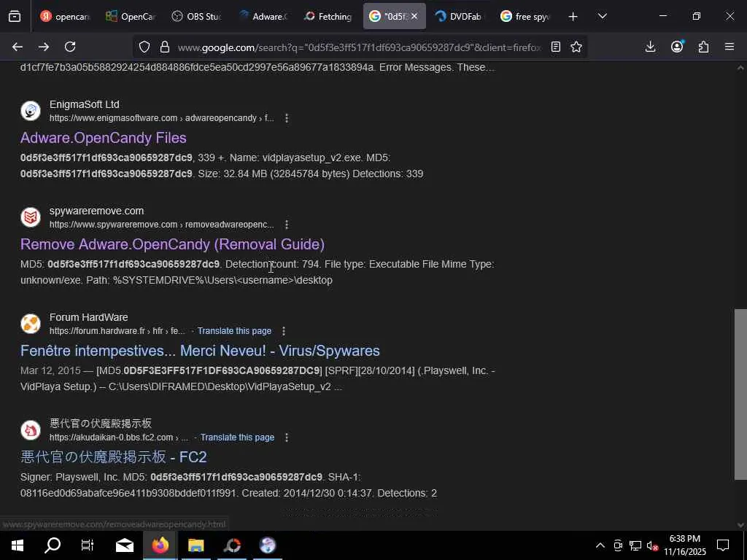Click the URL address bar
Screen dimensions: 747x560
(x=359, y=47)
